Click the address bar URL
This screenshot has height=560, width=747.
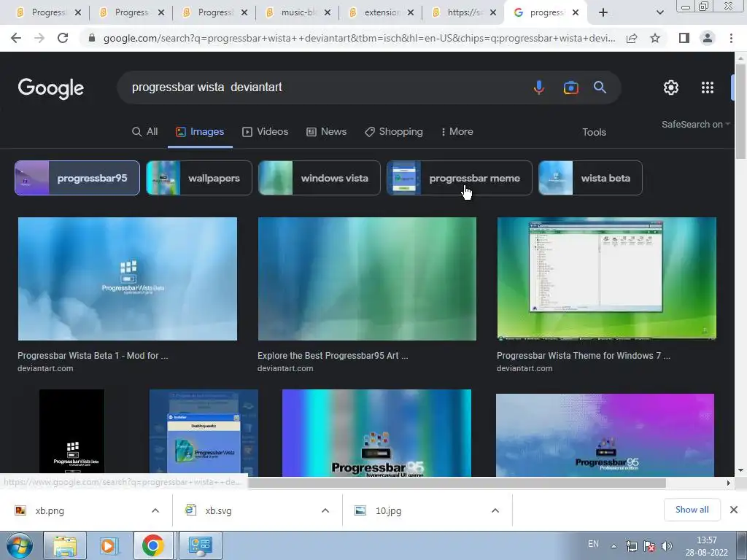359,38
